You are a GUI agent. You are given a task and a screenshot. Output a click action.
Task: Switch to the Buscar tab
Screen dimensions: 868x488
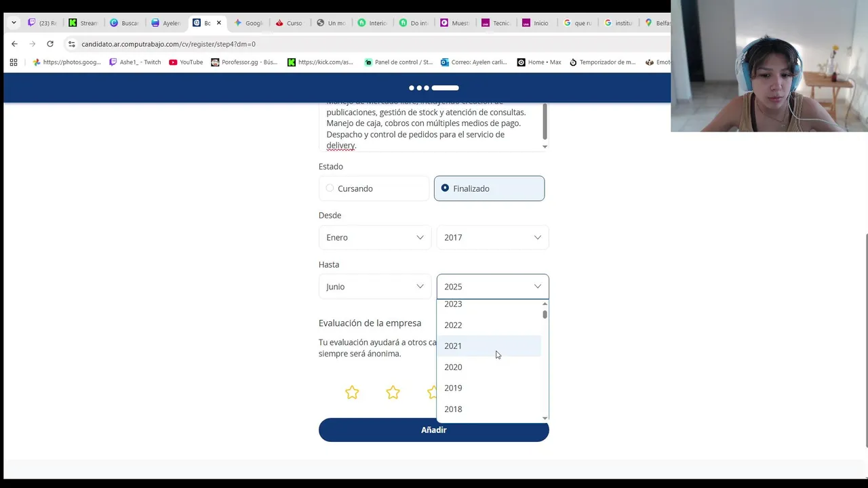124,23
